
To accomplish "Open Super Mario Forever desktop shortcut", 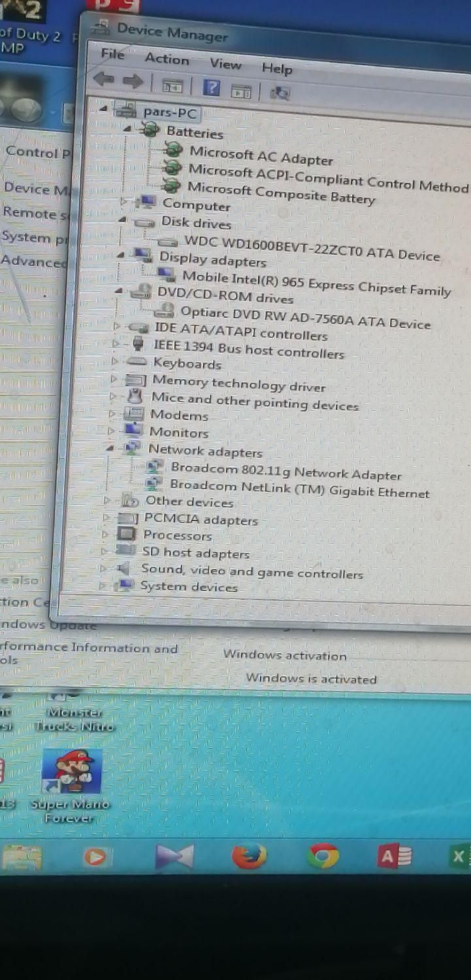I will tap(71, 787).
